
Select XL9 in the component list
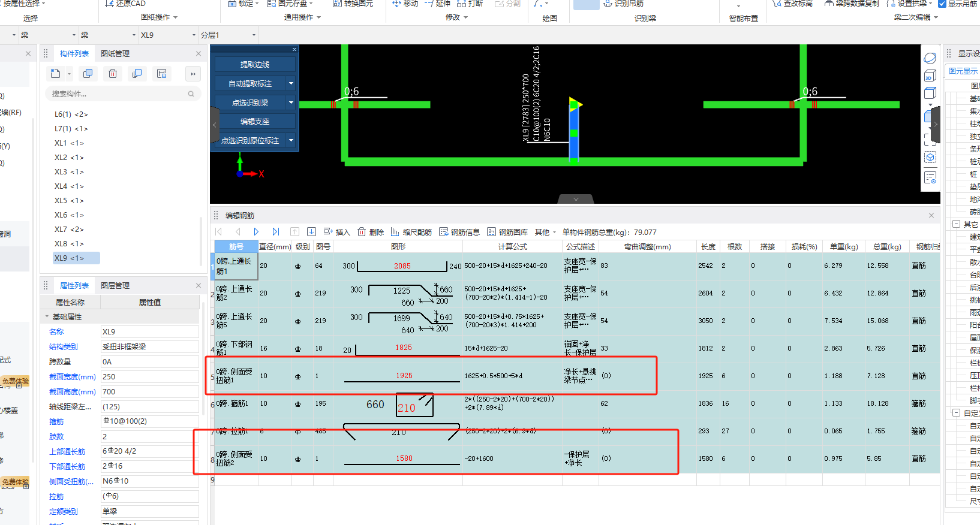[x=77, y=258]
